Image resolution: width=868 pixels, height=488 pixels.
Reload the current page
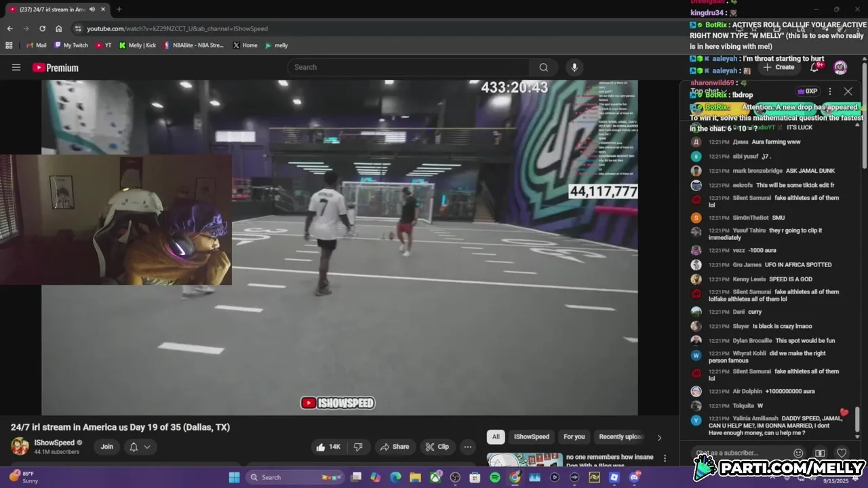[x=42, y=28]
